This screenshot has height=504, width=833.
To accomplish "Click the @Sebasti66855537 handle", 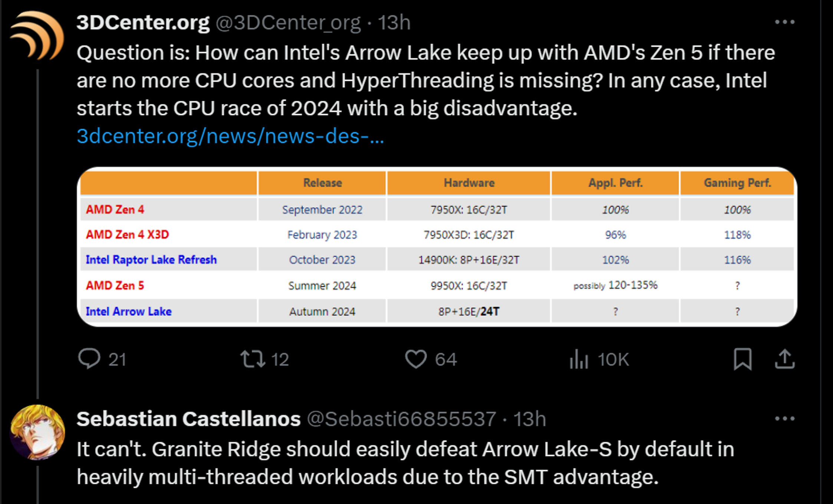I will point(401,419).
